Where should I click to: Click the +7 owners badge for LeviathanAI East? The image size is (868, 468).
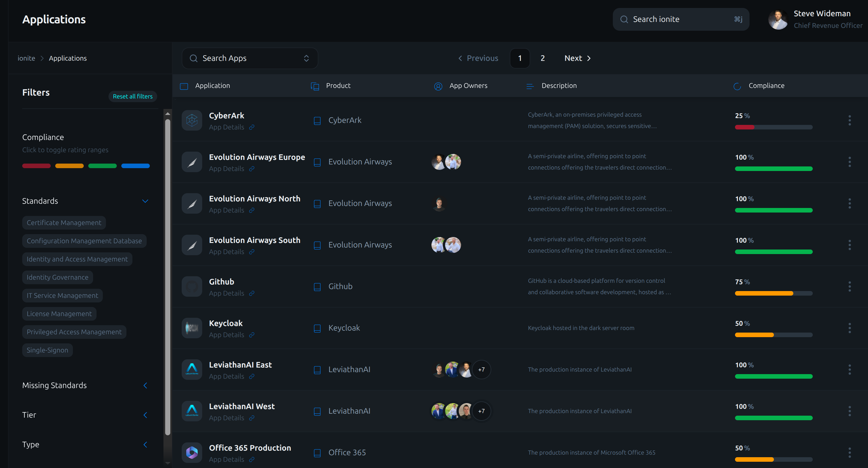point(481,369)
